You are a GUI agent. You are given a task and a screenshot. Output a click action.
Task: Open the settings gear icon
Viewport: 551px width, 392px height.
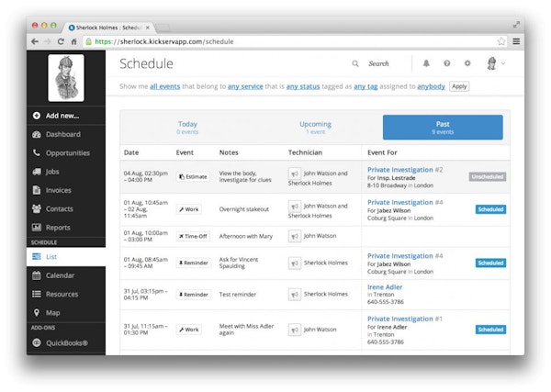tap(467, 63)
